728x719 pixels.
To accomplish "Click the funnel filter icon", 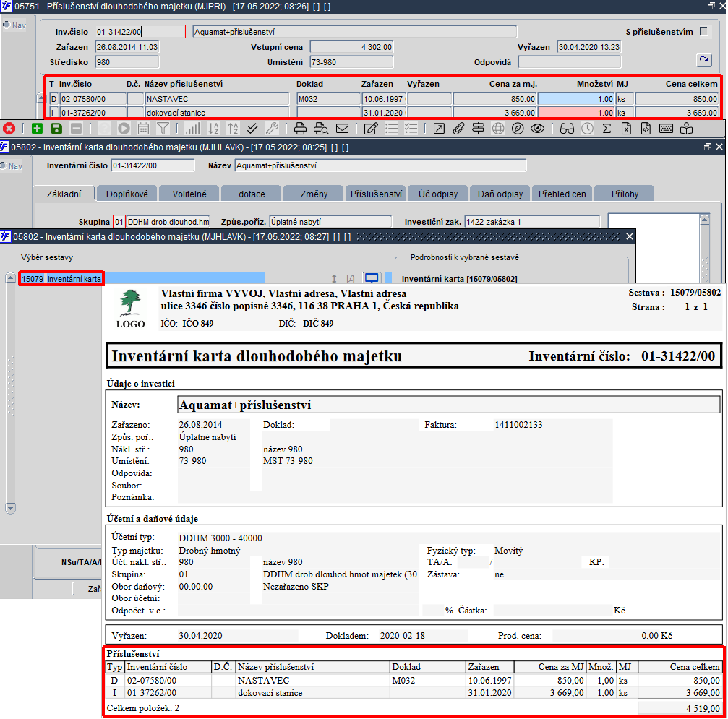I will [x=163, y=129].
